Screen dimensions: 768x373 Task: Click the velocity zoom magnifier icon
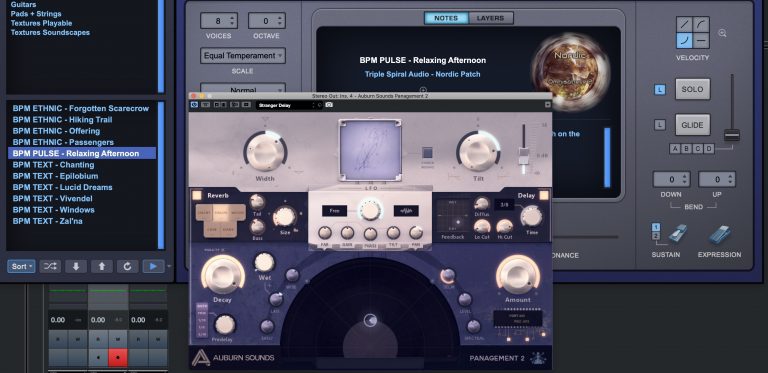tap(722, 33)
